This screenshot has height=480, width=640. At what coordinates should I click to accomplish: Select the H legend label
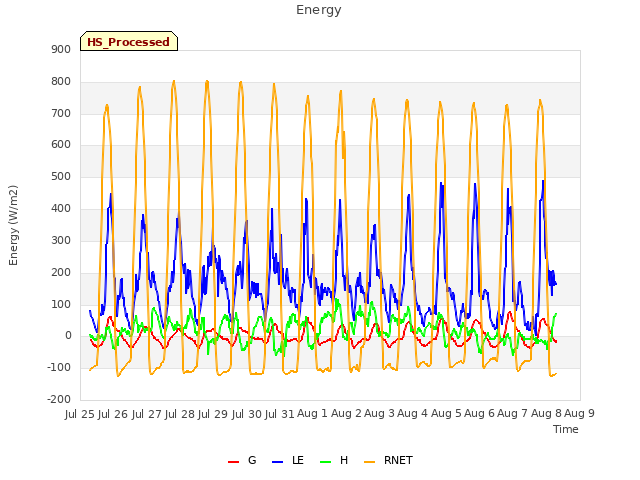coord(344,460)
